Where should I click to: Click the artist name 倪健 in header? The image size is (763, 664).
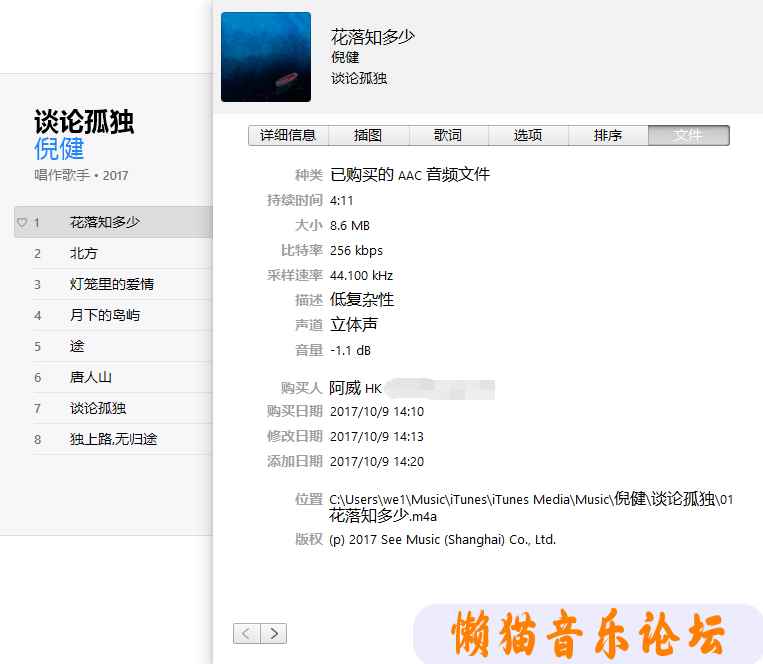point(345,57)
